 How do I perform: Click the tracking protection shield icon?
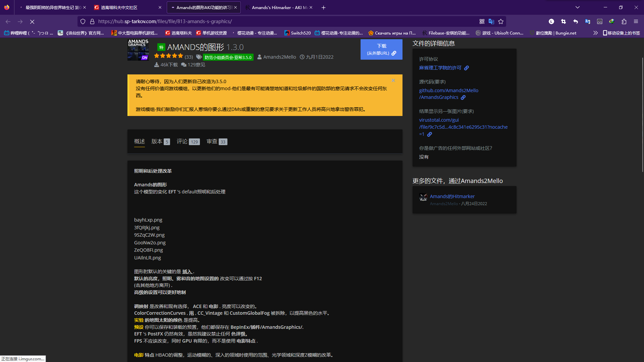coord(83,21)
